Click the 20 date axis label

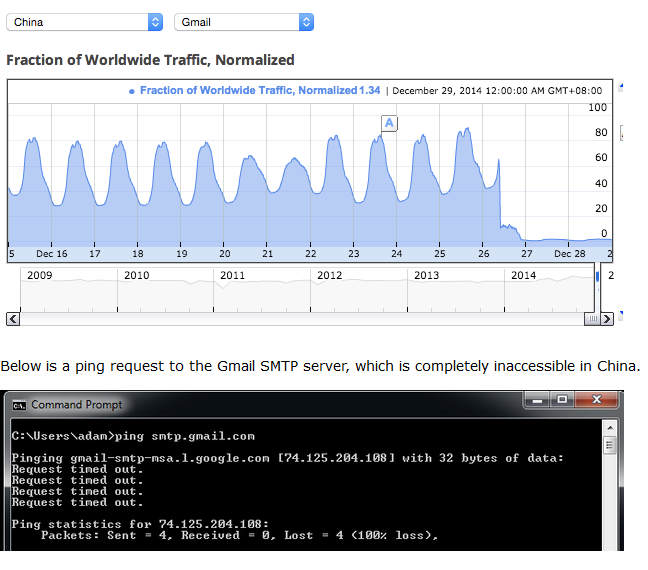(225, 254)
